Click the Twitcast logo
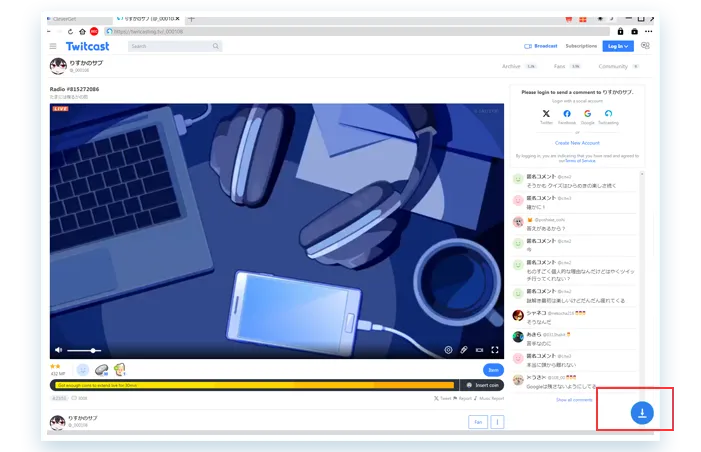Image resolution: width=701 pixels, height=452 pixels. 88,46
